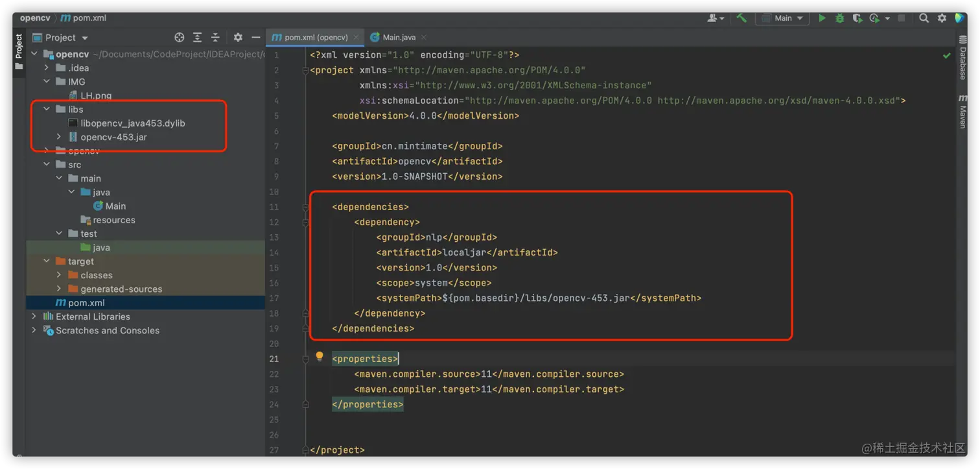Select pom.xml in the project tree
This screenshot has width=980, height=469.
click(x=80, y=302)
